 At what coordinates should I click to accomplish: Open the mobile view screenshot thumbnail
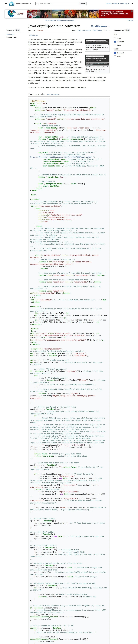[x=97, y=60]
